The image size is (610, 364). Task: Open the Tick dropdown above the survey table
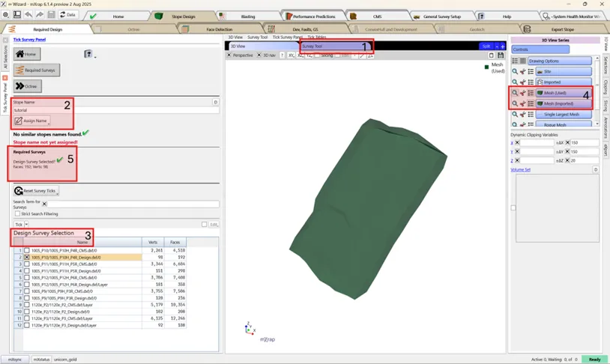(27, 224)
